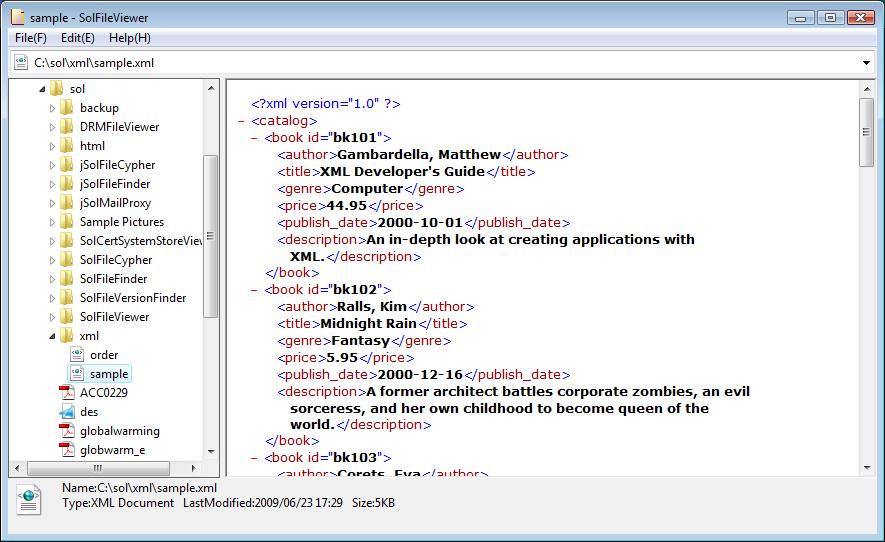Click the globalwarming PDF file icon
This screenshot has height=542, width=885.
point(67,431)
